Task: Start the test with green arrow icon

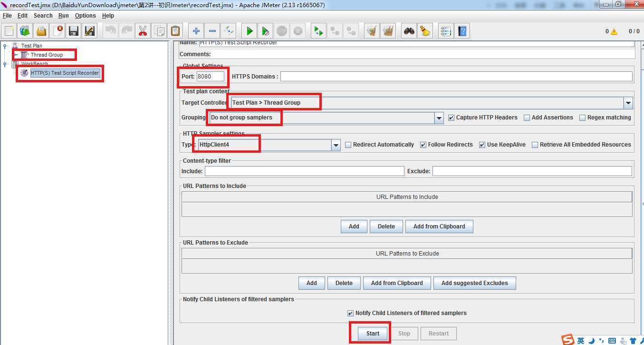Action: pos(250,31)
